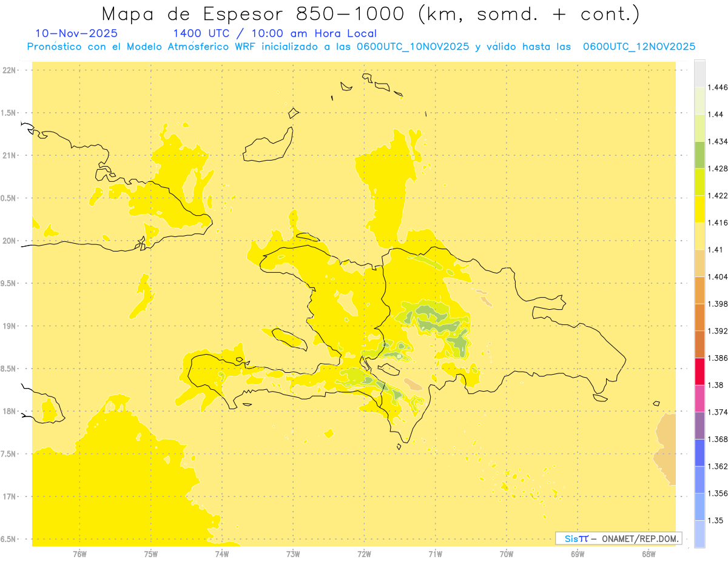Image resolution: width=728 pixels, height=562 pixels.
Task: Click the legend value '1.404'
Action: pyautogui.click(x=718, y=277)
